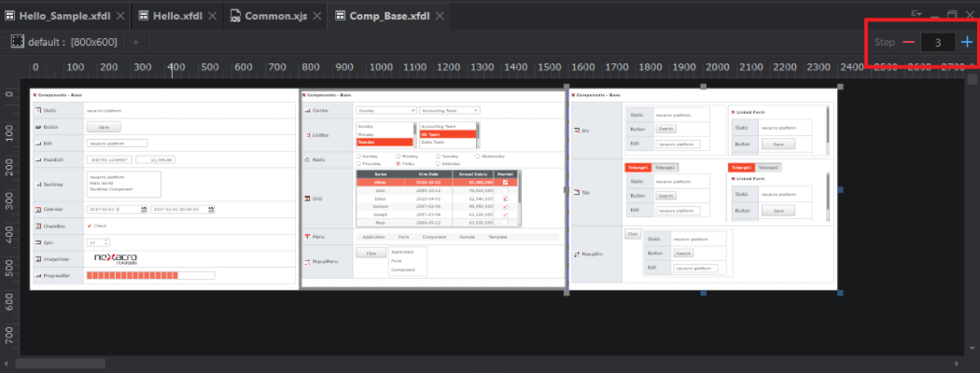Toggle Married checkbox in Olivia row

pos(506,182)
